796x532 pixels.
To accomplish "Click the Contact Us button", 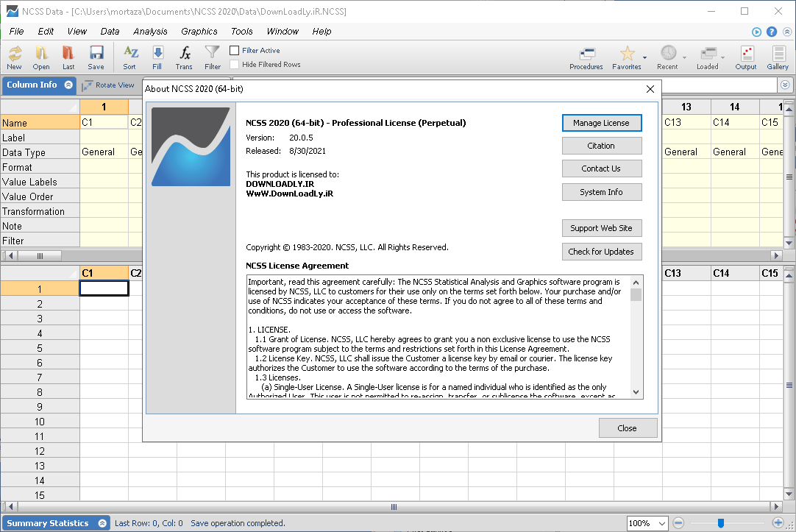I will [602, 169].
